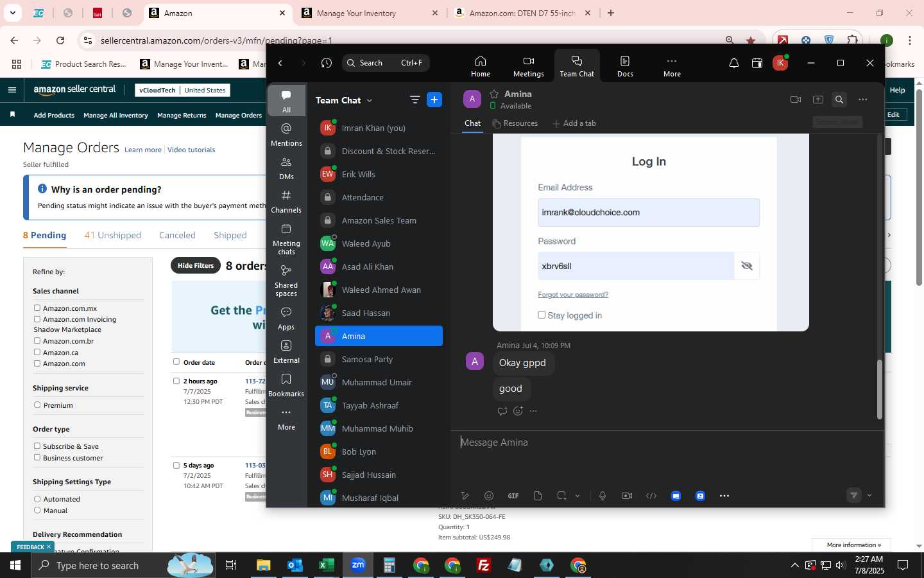Open the Zoom Home tab
This screenshot has width=924, height=578.
[480, 66]
